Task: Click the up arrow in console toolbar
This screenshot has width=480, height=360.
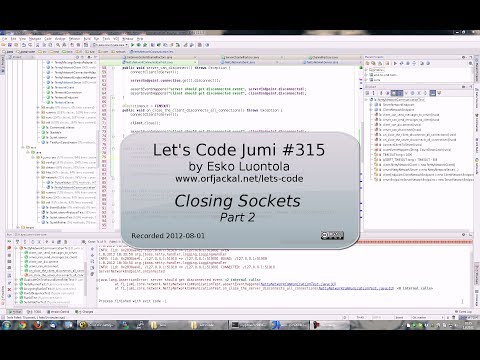Action: click(92, 249)
